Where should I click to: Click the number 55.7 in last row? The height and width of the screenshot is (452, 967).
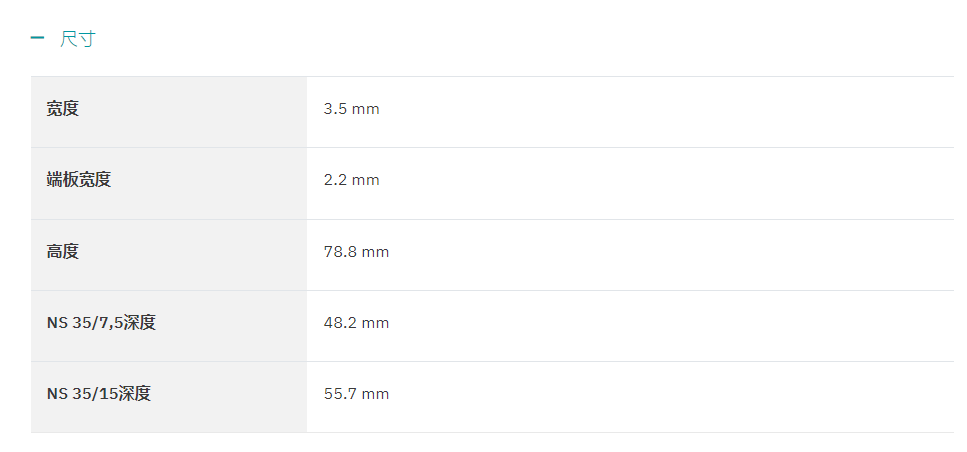click(340, 393)
